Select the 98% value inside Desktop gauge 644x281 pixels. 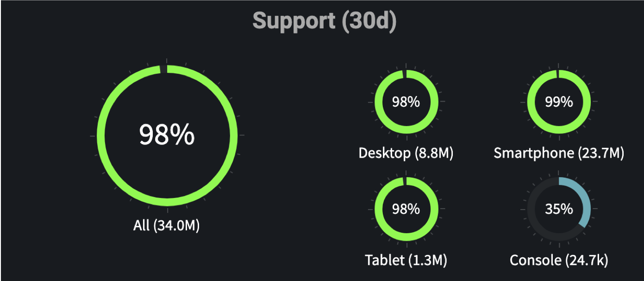406,102
